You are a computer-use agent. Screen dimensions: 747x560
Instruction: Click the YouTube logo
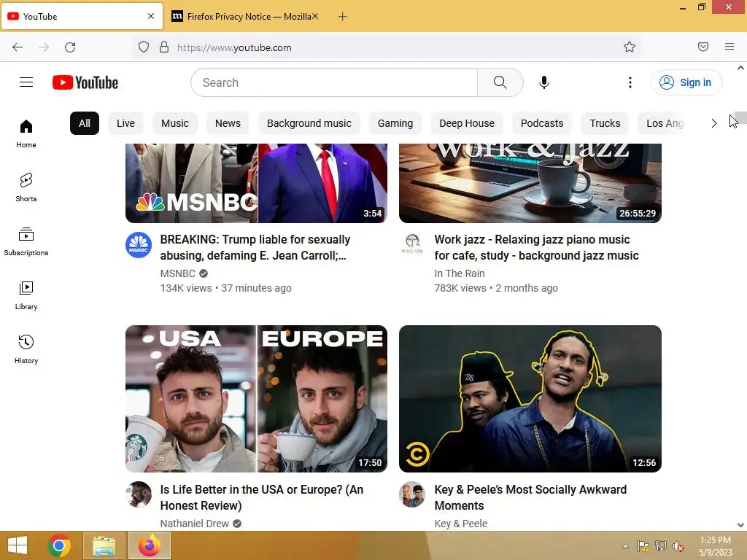click(85, 82)
